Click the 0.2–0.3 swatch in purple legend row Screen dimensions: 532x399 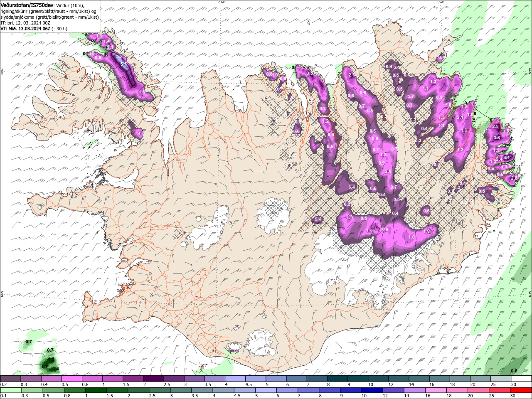pyautogui.click(x=11, y=379)
